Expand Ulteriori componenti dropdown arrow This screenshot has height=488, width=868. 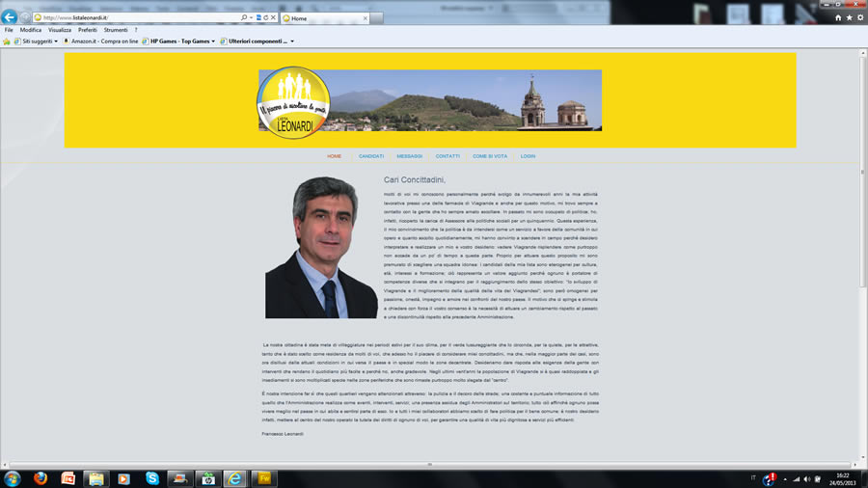292,41
